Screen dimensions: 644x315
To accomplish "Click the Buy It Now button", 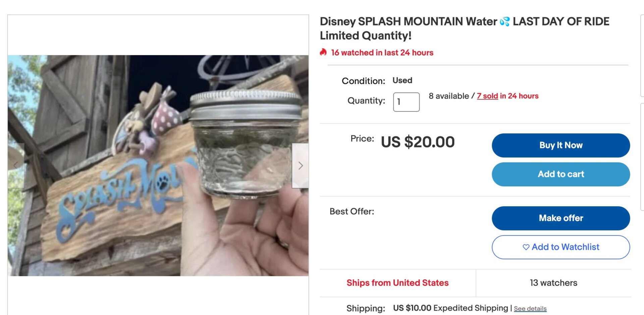I will click(x=560, y=145).
